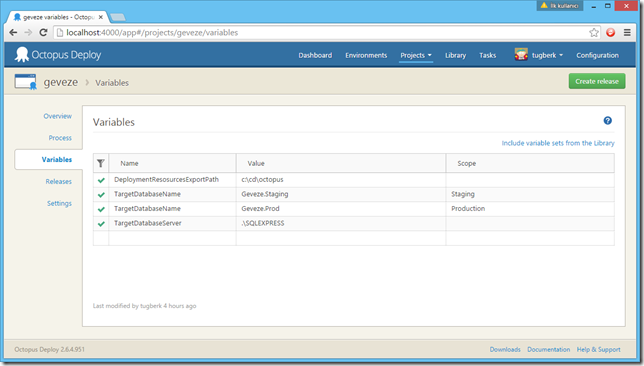Open the Help & Support footer link

pyautogui.click(x=598, y=349)
